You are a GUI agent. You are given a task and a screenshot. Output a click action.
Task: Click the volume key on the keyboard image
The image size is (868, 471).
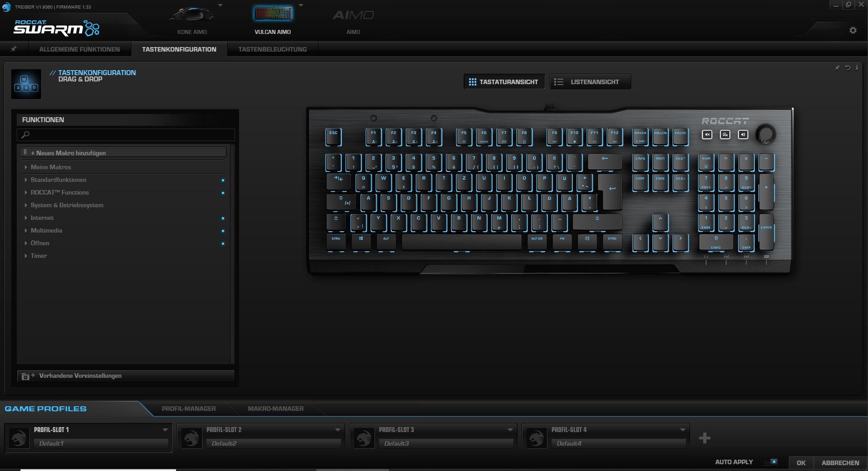743,134
